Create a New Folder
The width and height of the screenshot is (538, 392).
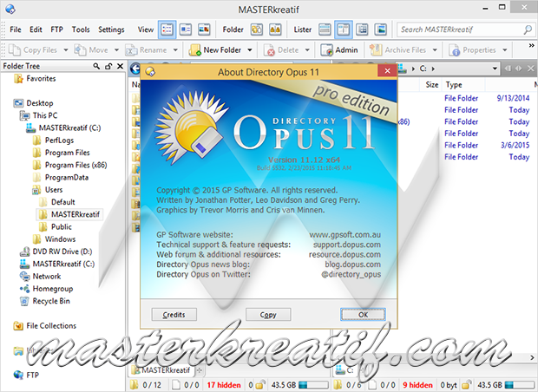(215, 50)
